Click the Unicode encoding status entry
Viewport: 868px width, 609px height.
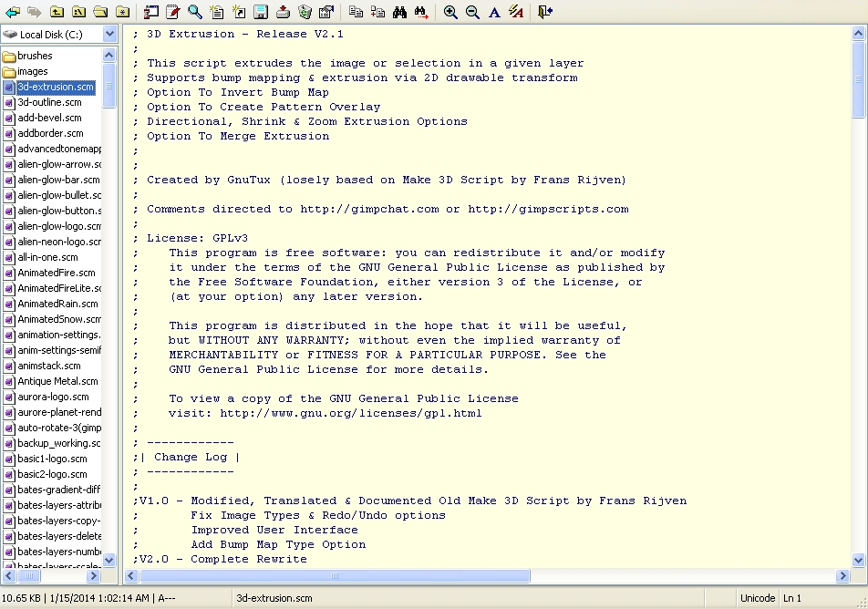pyautogui.click(x=758, y=598)
